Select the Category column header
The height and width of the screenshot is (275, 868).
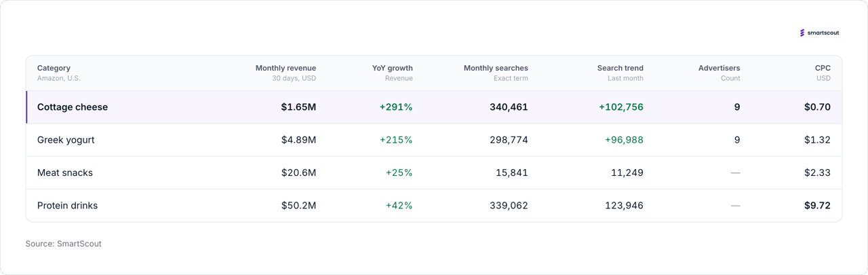tap(54, 68)
